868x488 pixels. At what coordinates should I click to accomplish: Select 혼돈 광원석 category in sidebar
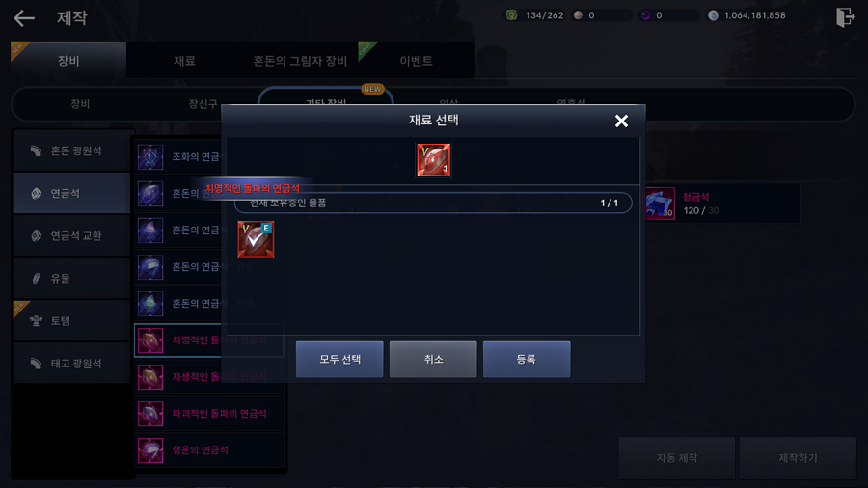[x=71, y=150]
